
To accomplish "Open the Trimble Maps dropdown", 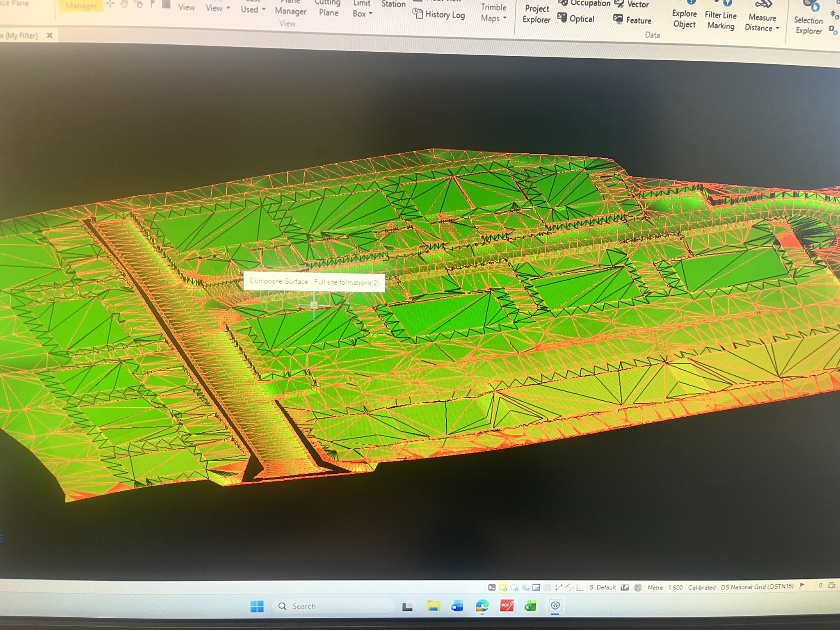I will [493, 12].
